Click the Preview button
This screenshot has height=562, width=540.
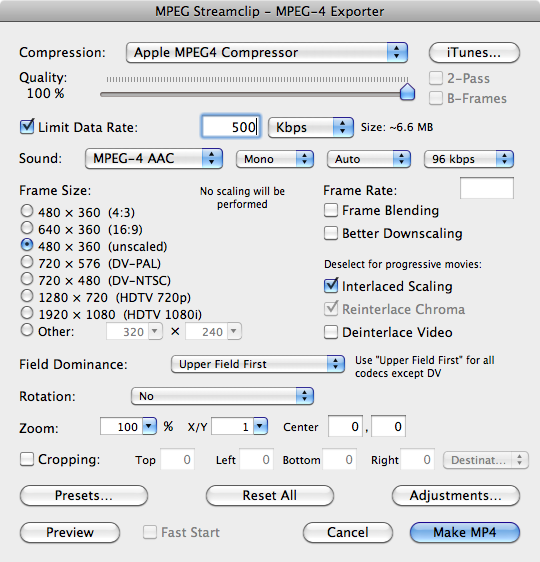click(x=70, y=532)
